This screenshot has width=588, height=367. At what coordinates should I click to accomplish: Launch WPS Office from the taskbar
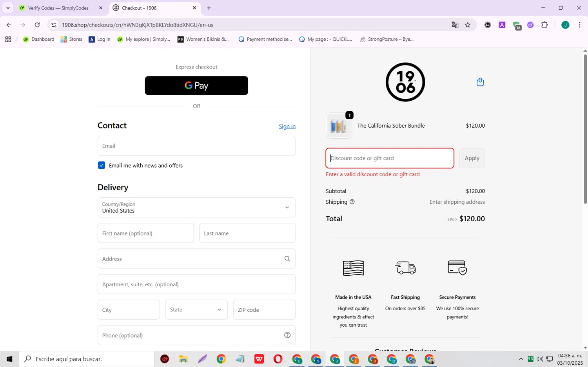259,359
